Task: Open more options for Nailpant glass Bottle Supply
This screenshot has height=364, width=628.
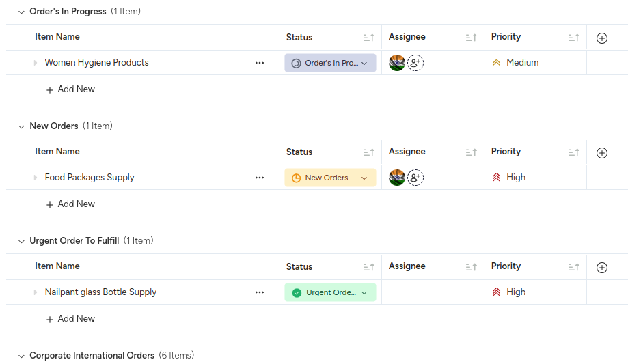Action: click(260, 292)
